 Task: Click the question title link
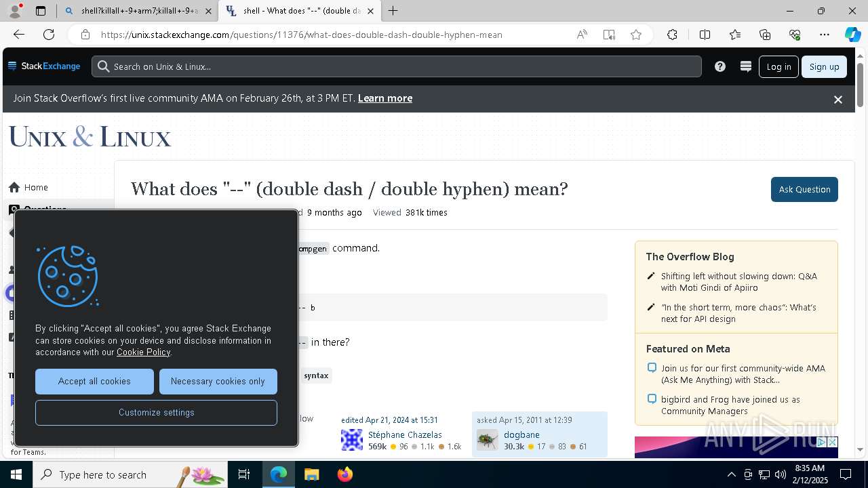click(x=349, y=188)
